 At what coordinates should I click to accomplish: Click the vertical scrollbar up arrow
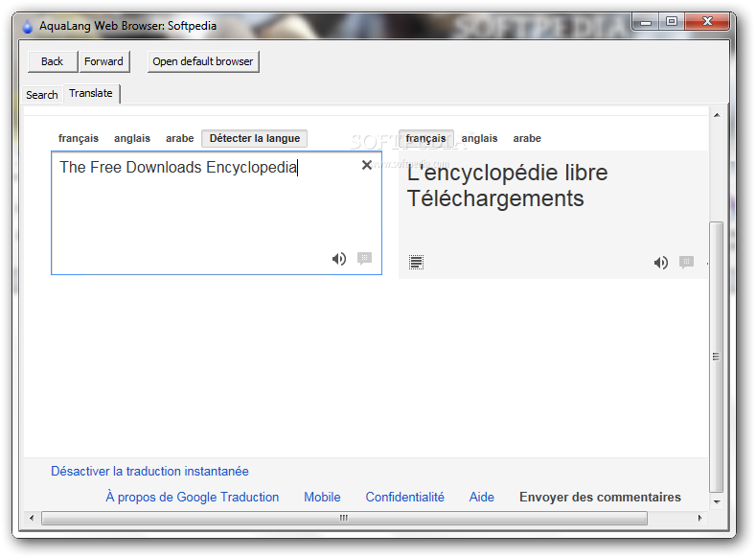click(717, 115)
